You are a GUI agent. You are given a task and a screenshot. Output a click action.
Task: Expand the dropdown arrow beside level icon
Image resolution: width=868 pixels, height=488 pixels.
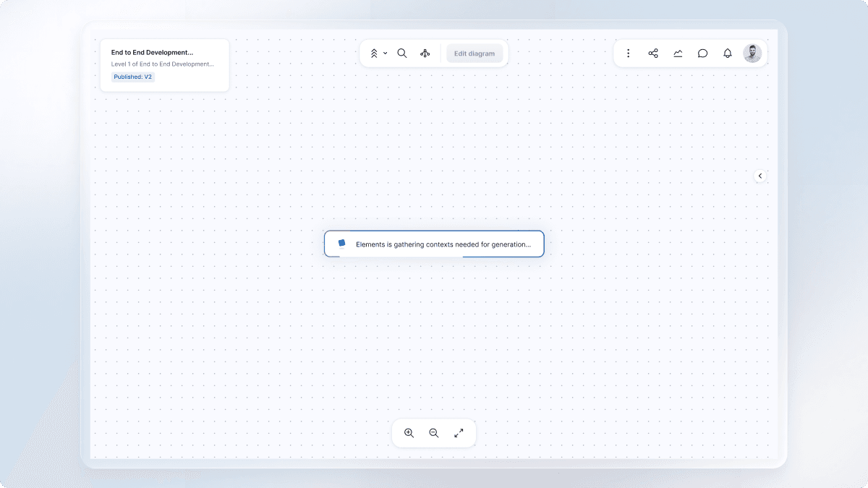click(385, 53)
